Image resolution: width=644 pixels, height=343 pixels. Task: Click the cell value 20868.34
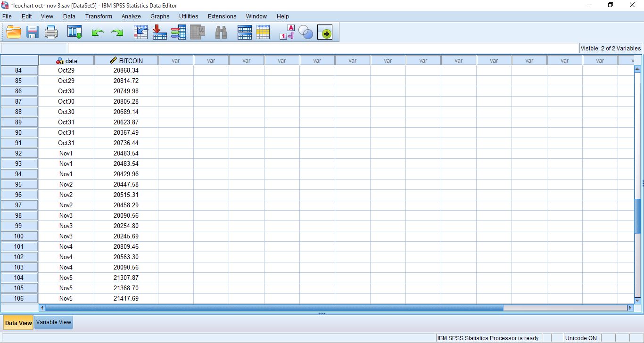coord(126,70)
